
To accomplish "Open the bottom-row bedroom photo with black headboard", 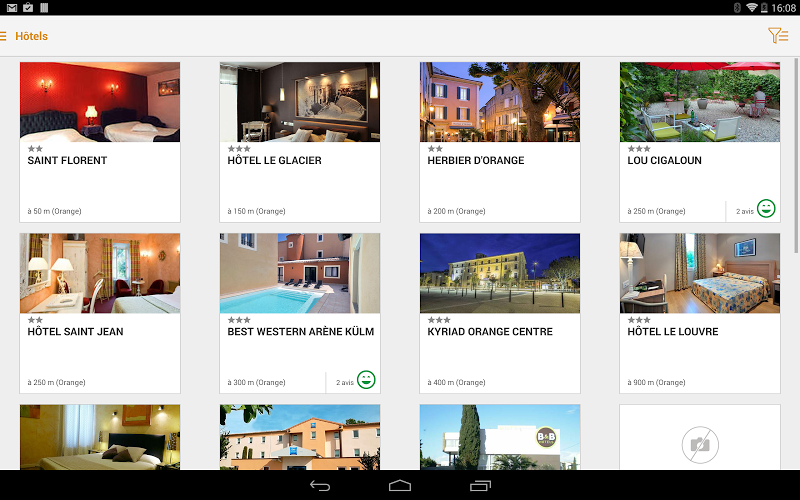I will (100, 437).
